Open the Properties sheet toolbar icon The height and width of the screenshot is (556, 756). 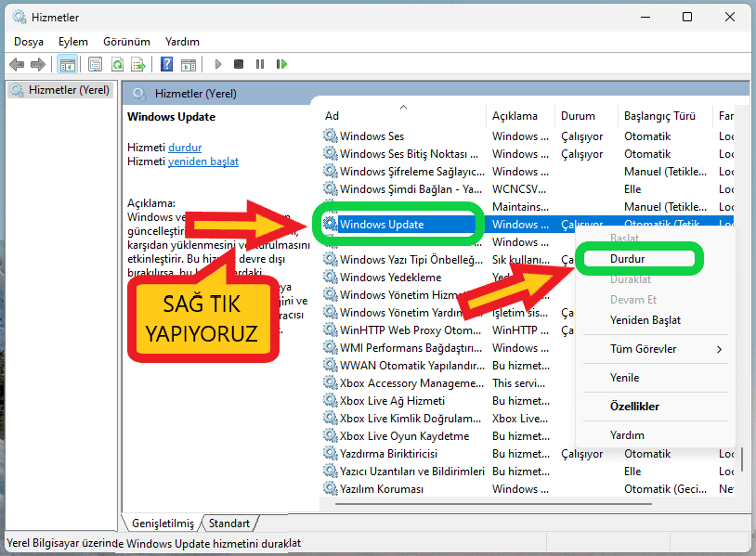pos(95,64)
